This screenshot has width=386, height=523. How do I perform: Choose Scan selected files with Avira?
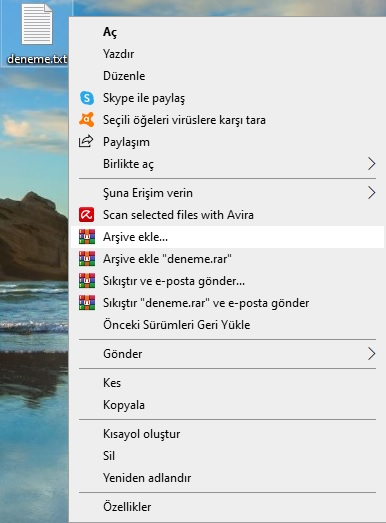tap(227, 214)
